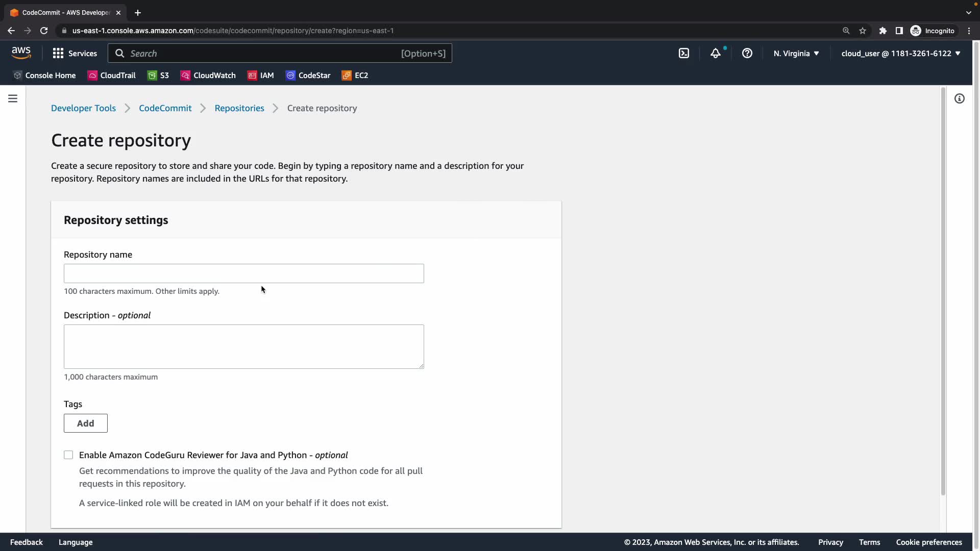The height and width of the screenshot is (551, 980).
Task: Open the AWS CloudShell icon
Action: [x=684, y=53]
